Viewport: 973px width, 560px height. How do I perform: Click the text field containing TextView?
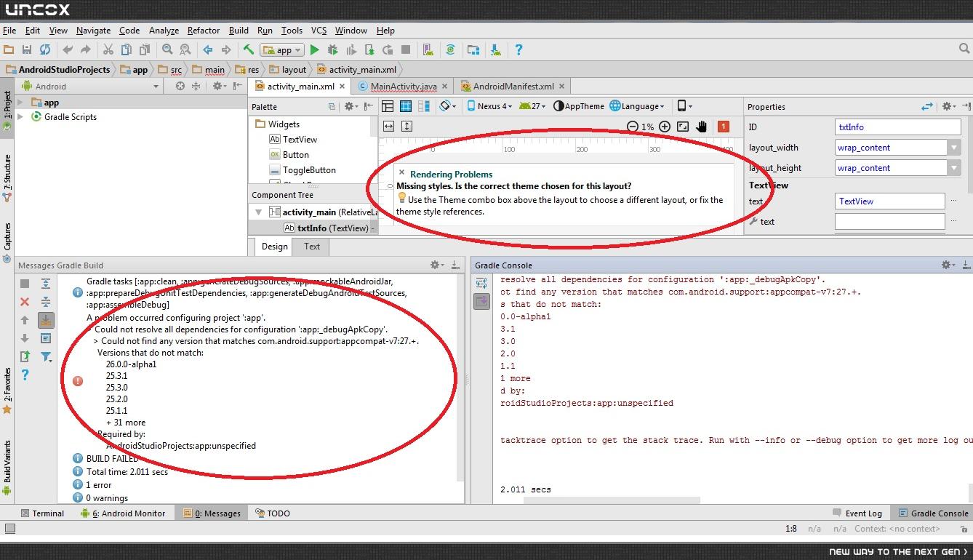click(890, 201)
